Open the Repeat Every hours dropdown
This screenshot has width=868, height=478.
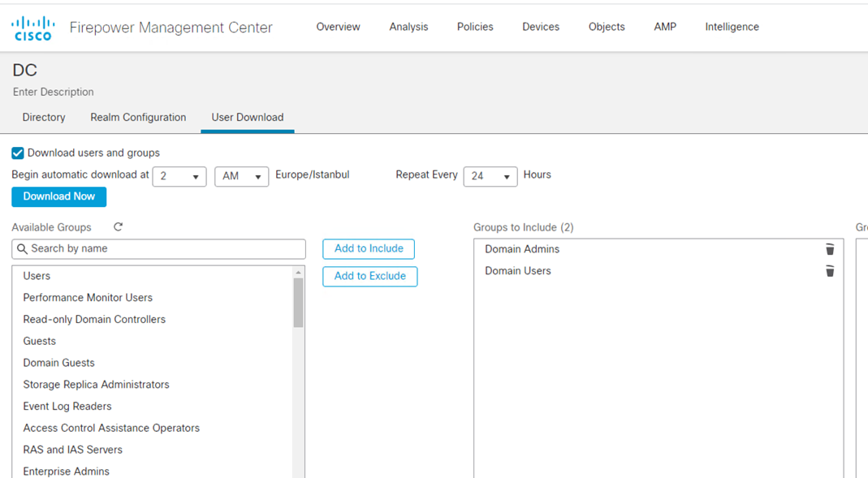(x=490, y=176)
